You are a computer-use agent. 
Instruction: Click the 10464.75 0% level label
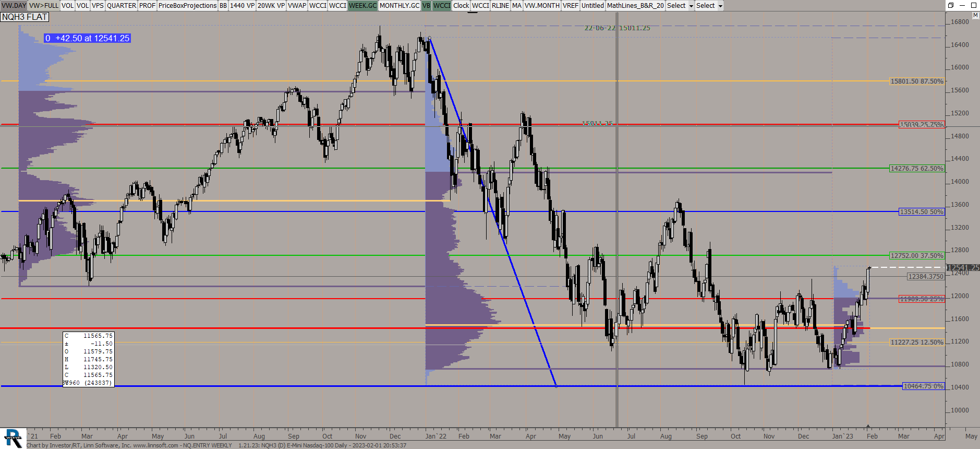click(923, 386)
